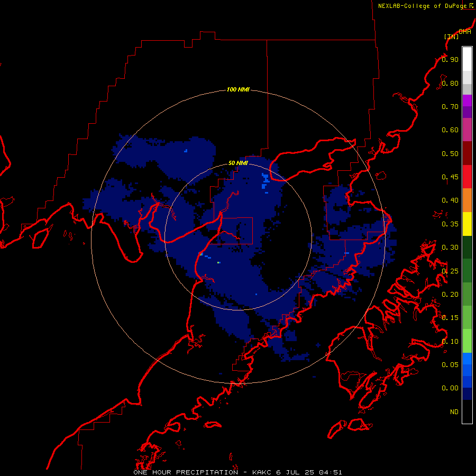Image resolution: width=476 pixels, height=476 pixels.
Task: Click the 6 JUL 25 date text
Action: pyautogui.click(x=295, y=472)
